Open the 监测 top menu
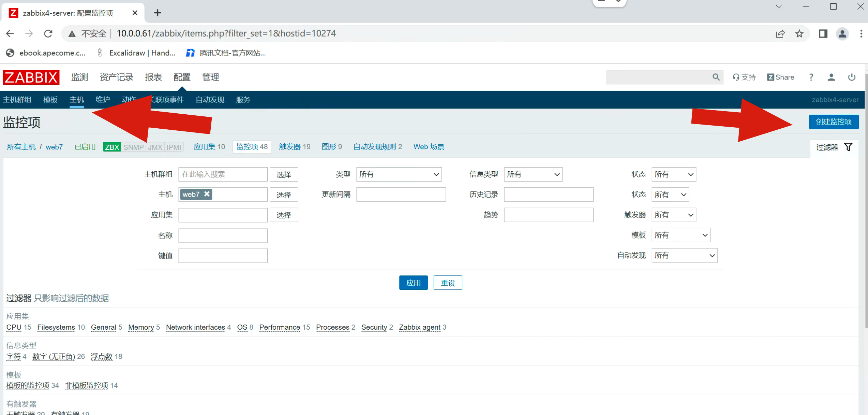The image size is (868, 415). [x=79, y=77]
